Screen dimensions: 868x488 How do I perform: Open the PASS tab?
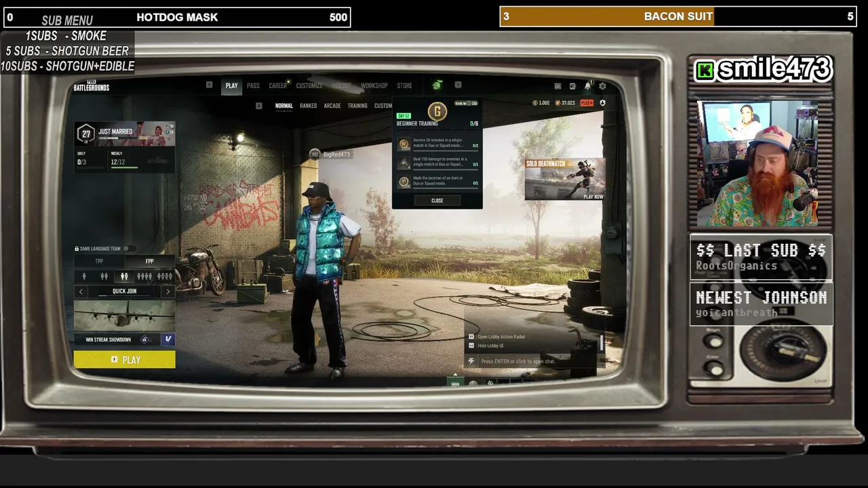253,86
